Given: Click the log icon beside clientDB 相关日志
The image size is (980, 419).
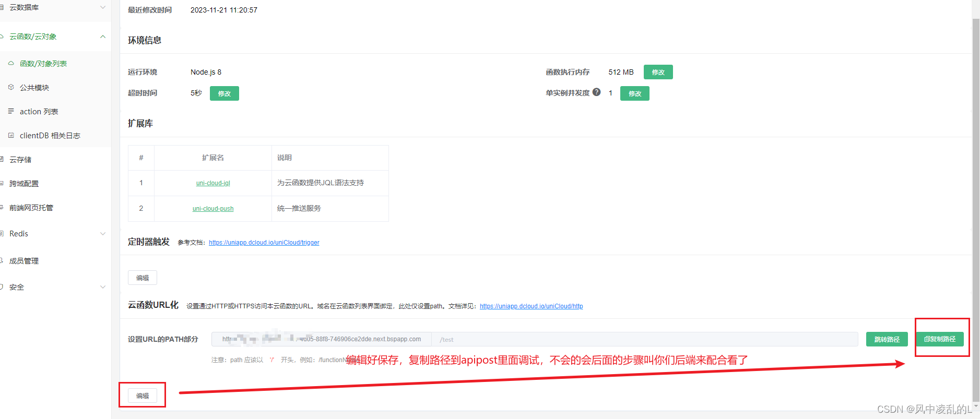Looking at the screenshot, I should (x=11, y=135).
